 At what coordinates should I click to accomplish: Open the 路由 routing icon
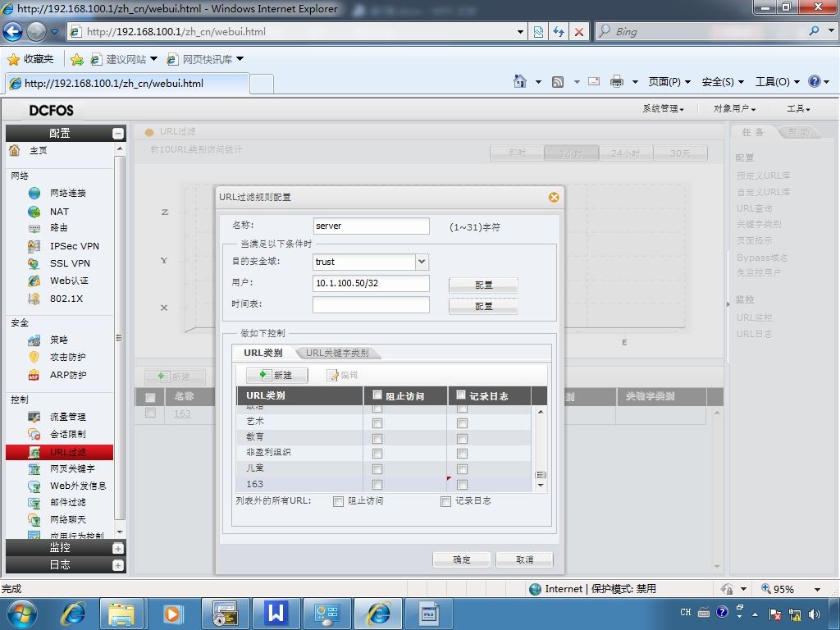tap(34, 228)
